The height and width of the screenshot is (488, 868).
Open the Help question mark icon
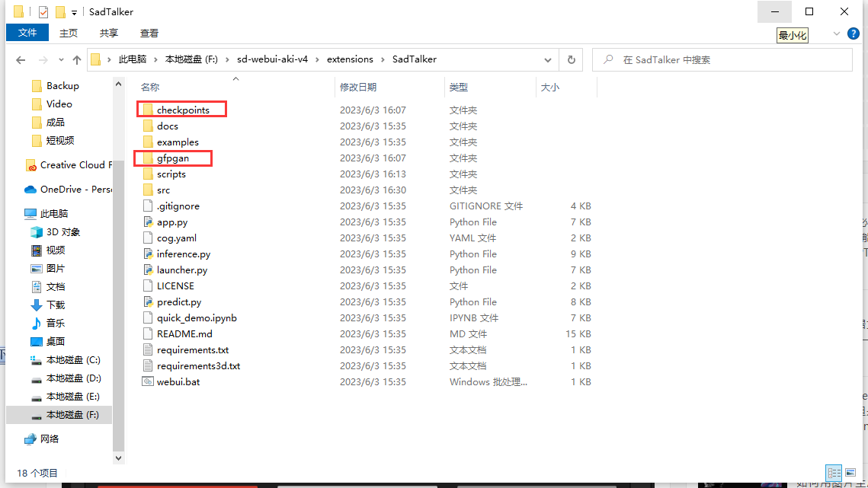854,33
